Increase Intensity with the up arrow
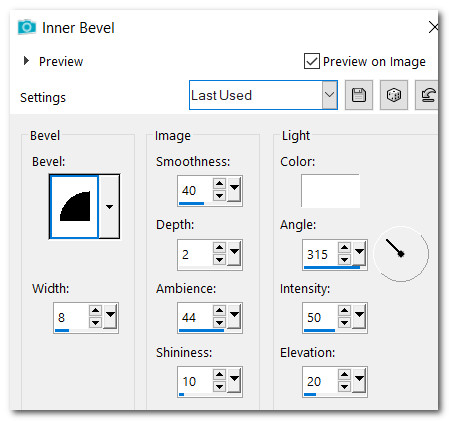The height and width of the screenshot is (421, 449). 344,311
